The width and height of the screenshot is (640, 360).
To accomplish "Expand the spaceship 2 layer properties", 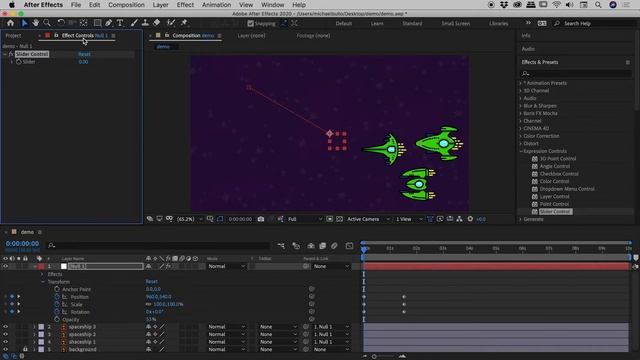I will (x=34, y=334).
